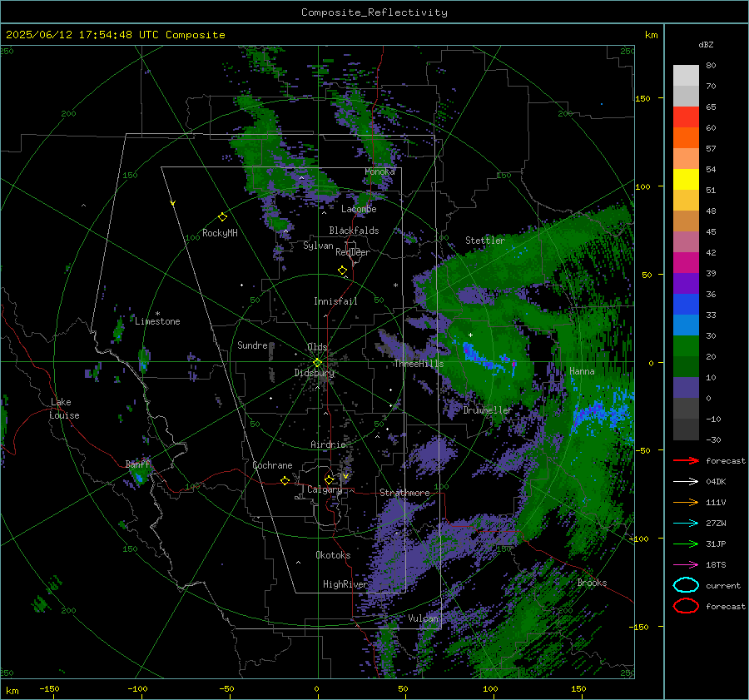Click the Okotoks label
The height and width of the screenshot is (700, 749).
333,555
